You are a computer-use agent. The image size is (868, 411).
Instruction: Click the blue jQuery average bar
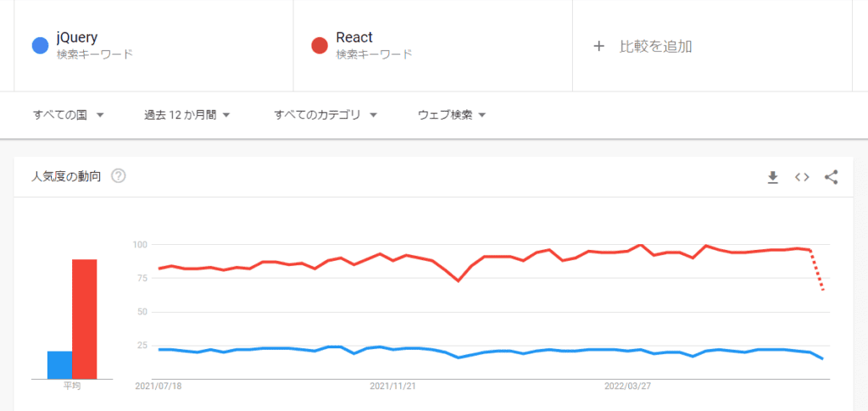point(59,364)
